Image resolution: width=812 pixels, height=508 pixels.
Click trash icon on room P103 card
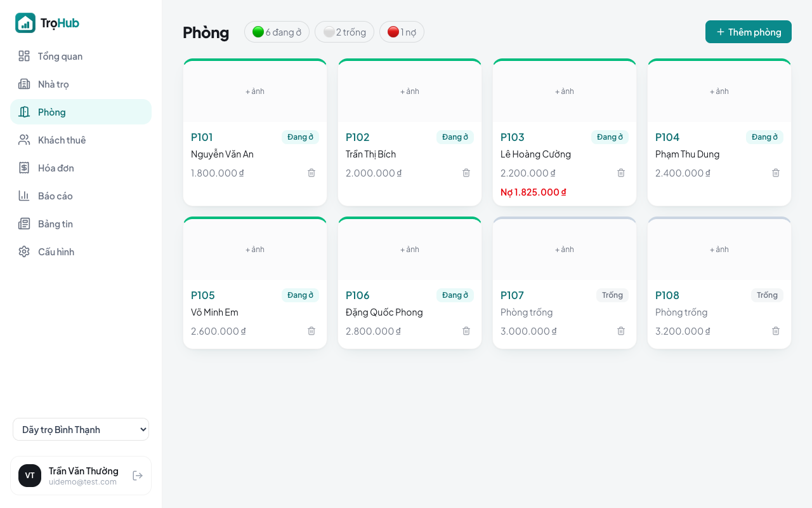pos(621,173)
